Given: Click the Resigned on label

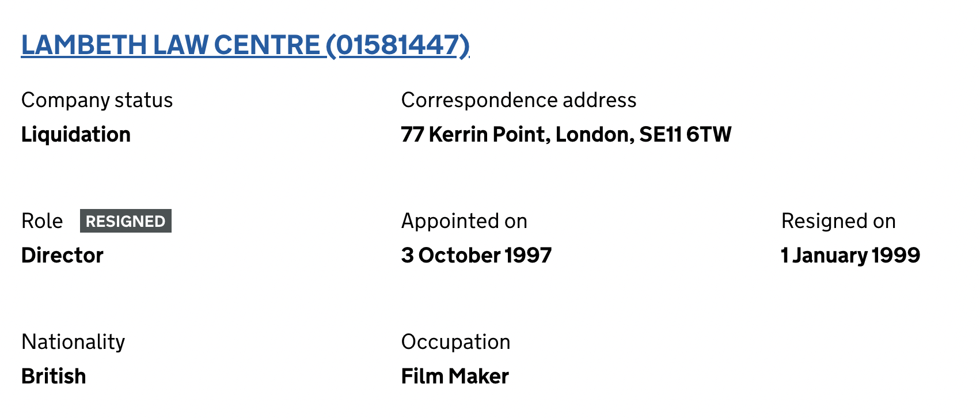Looking at the screenshot, I should click(838, 221).
